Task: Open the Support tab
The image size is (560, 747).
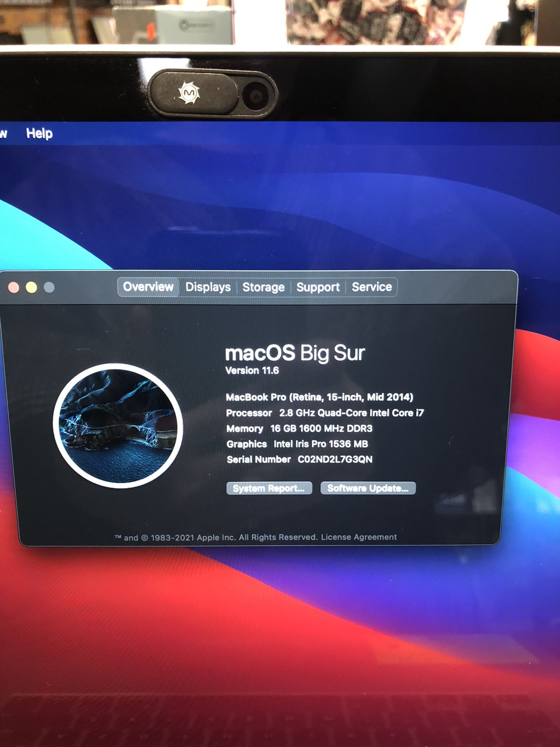Action: tap(318, 287)
